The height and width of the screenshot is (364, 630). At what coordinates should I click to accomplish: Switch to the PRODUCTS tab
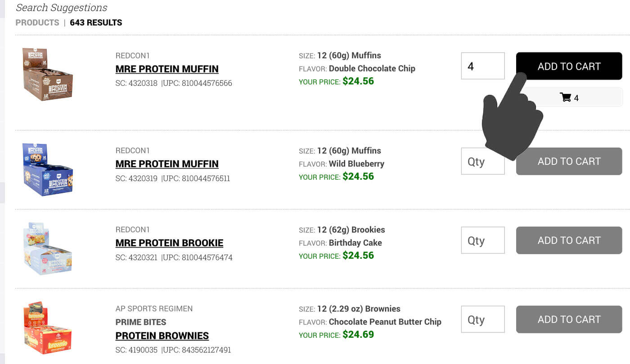click(37, 22)
